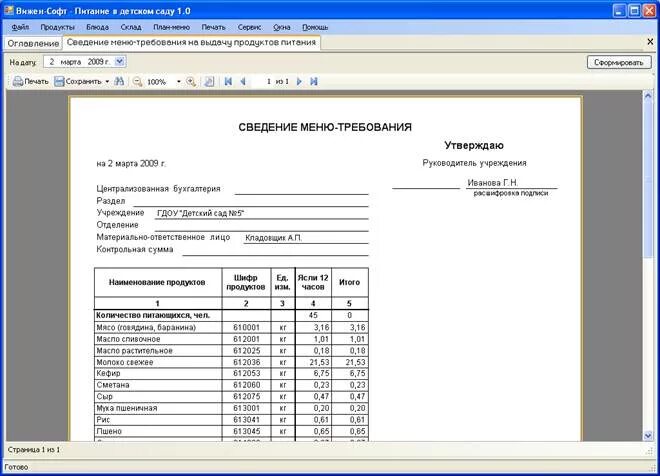Click the Молоко свежее row name
This screenshot has width=660, height=476.
(125, 362)
